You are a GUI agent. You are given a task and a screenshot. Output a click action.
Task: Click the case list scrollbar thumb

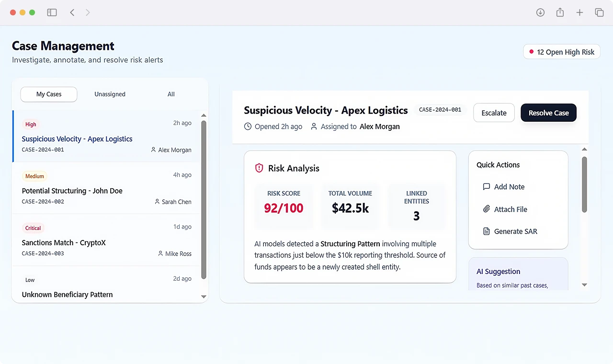204,200
